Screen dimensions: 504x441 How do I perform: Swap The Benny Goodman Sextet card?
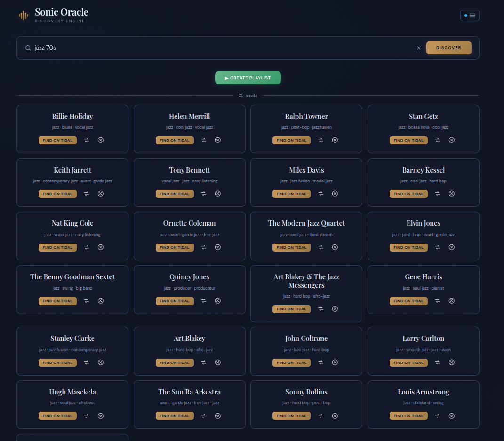point(87,301)
